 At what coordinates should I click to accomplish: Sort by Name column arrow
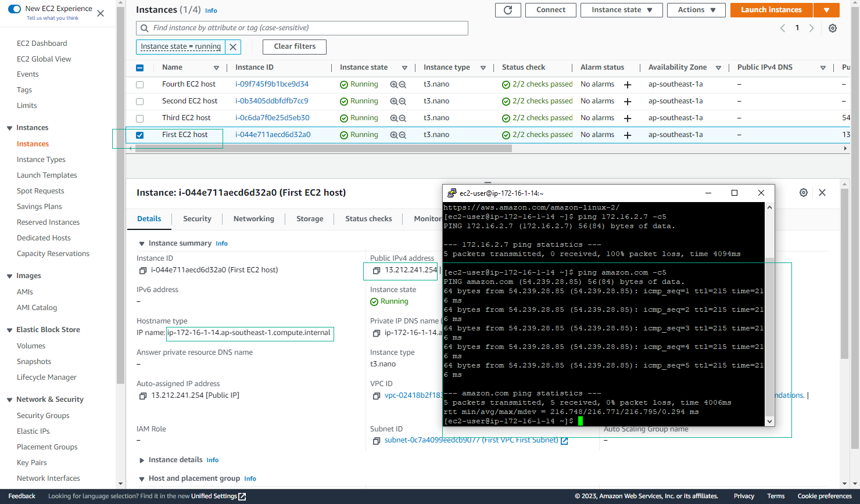217,68
